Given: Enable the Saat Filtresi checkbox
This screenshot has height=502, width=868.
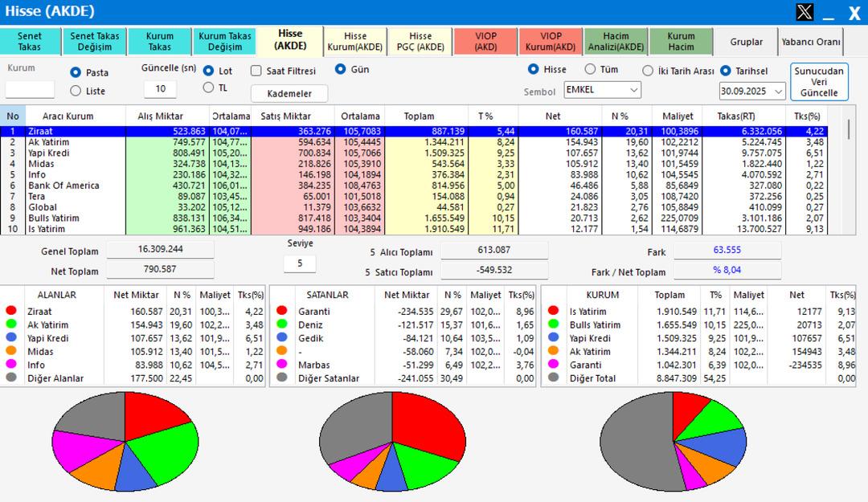Looking at the screenshot, I should coord(256,71).
